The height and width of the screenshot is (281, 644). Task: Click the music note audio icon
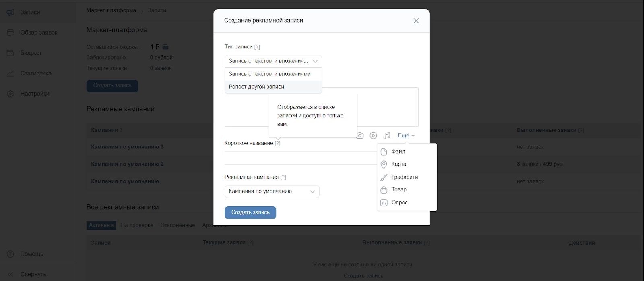tap(387, 136)
